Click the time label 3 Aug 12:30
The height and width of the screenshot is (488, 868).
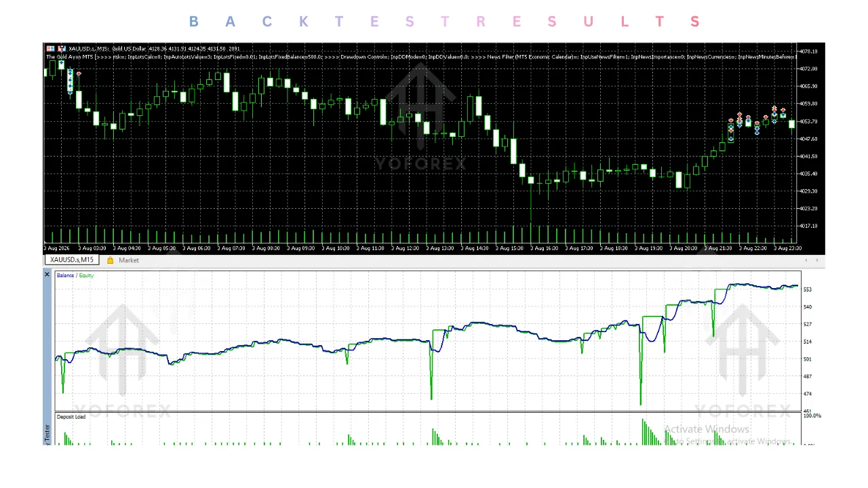pyautogui.click(x=405, y=249)
